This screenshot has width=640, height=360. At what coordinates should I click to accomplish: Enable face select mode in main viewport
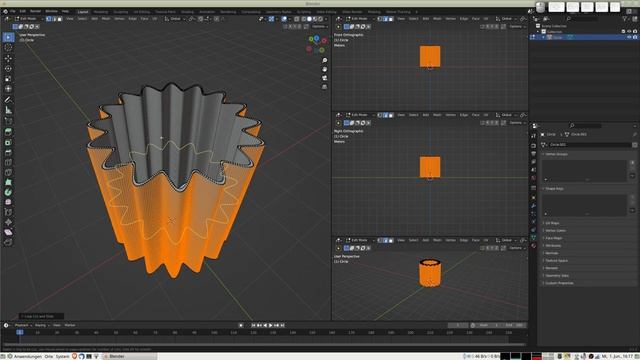tap(60, 19)
